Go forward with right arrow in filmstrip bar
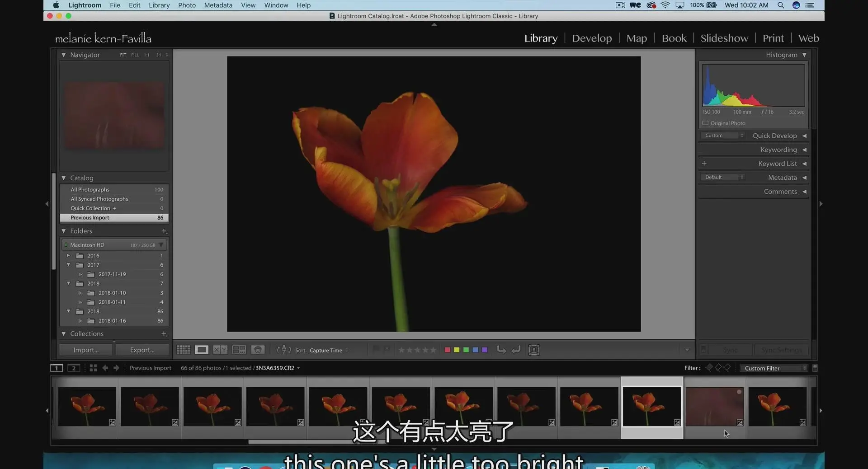The height and width of the screenshot is (469, 868). point(116,368)
